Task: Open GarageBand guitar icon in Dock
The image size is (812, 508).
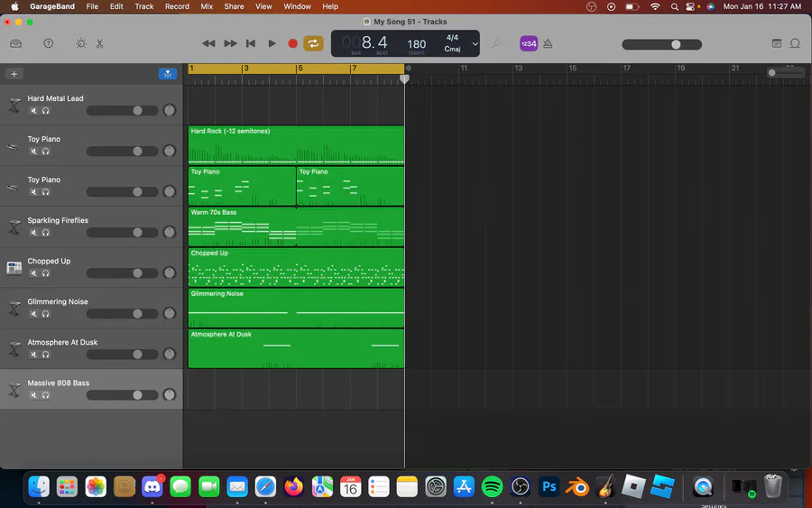Action: [x=605, y=486]
